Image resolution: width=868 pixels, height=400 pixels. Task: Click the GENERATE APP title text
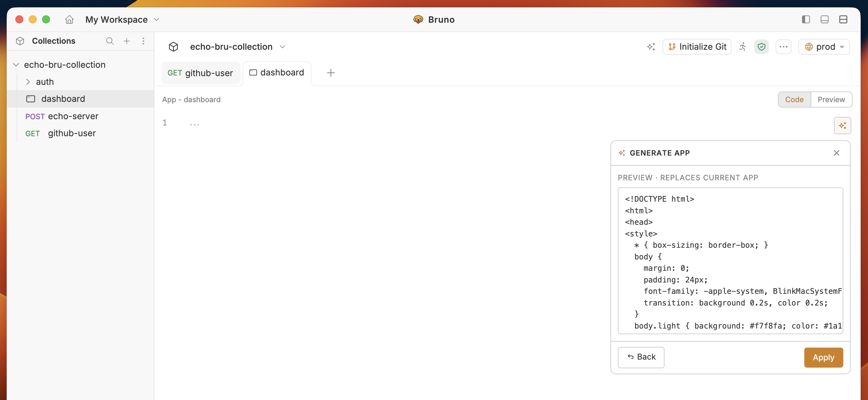point(660,153)
